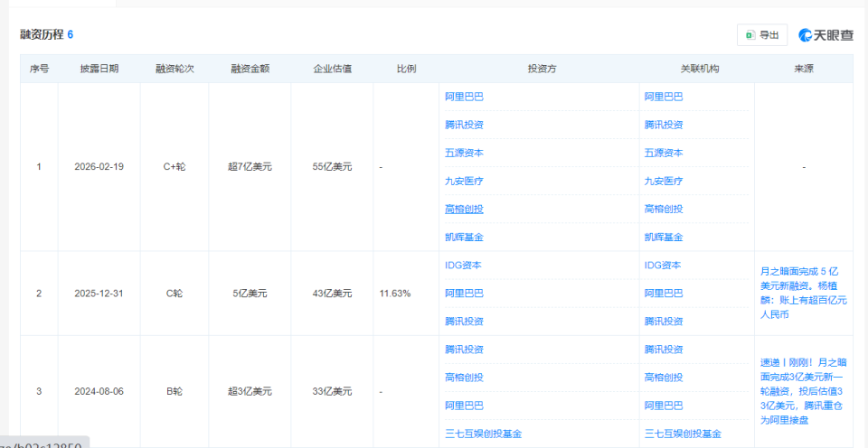Open 高榕创投 investor in C+轮 row
This screenshot has width=868, height=448.
pos(464,209)
